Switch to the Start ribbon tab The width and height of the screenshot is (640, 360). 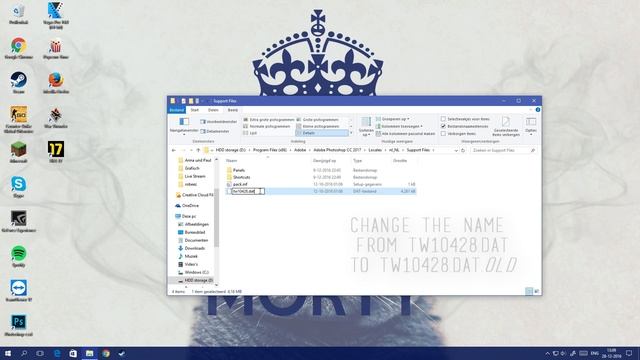tap(195, 110)
